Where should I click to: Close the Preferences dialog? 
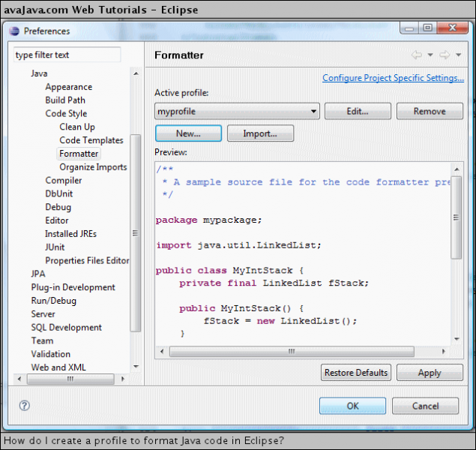452,28
